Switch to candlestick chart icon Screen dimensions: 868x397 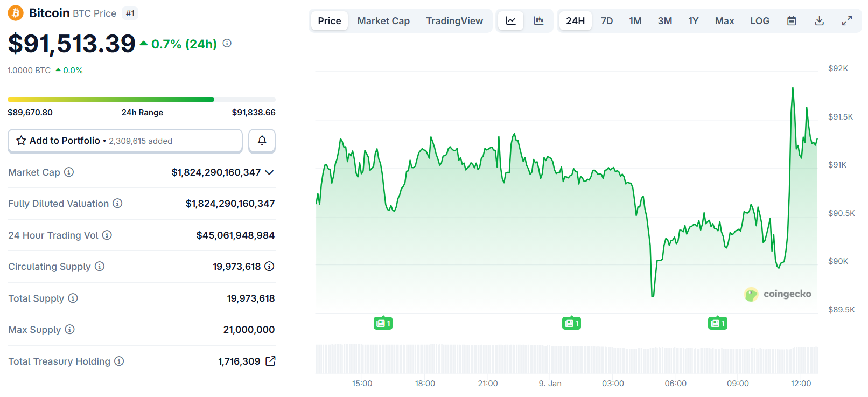[538, 21]
